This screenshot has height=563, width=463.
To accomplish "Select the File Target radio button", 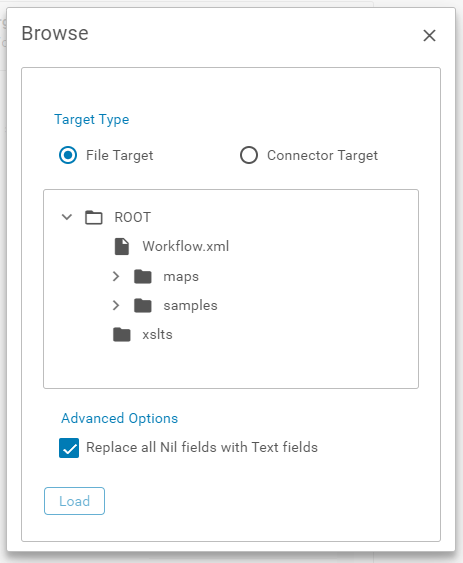I will point(68,155).
